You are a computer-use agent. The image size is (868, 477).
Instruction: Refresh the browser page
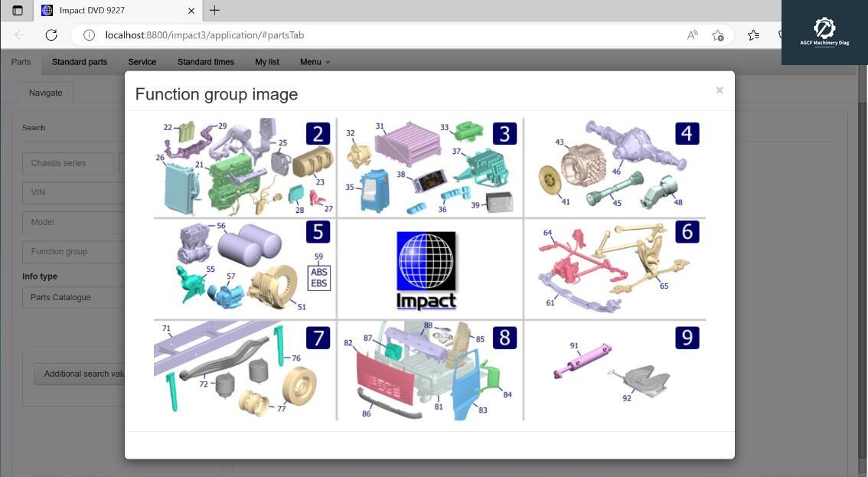51,35
